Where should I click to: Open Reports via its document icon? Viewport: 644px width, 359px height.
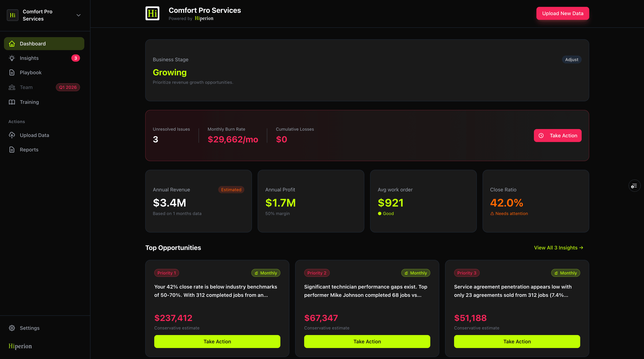(12, 150)
